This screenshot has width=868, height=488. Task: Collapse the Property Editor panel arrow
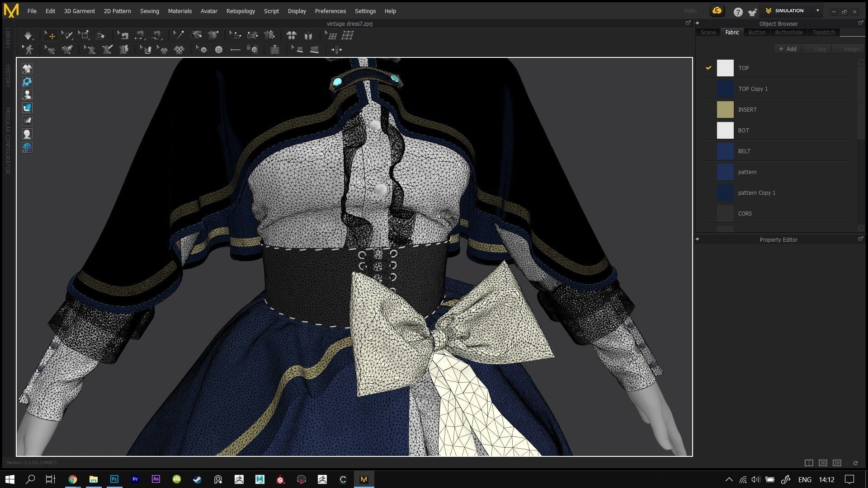point(698,239)
